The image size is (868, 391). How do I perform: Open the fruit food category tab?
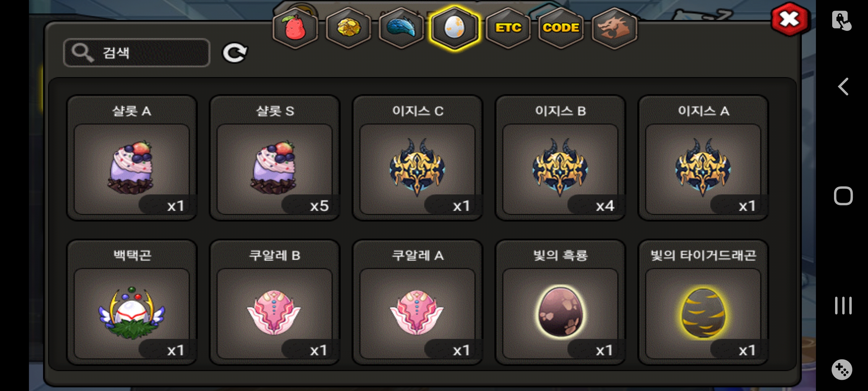(295, 28)
